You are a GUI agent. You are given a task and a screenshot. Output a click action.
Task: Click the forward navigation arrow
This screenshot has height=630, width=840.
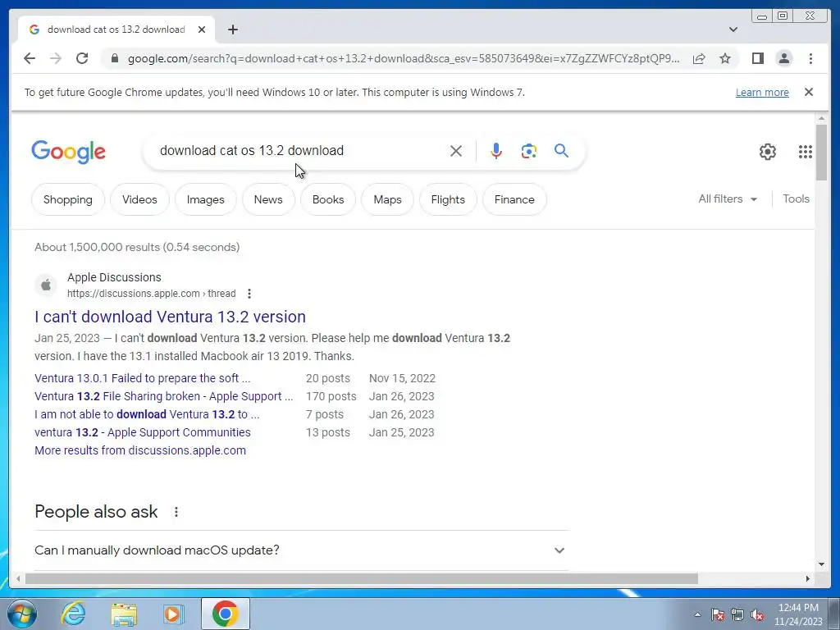click(x=56, y=58)
